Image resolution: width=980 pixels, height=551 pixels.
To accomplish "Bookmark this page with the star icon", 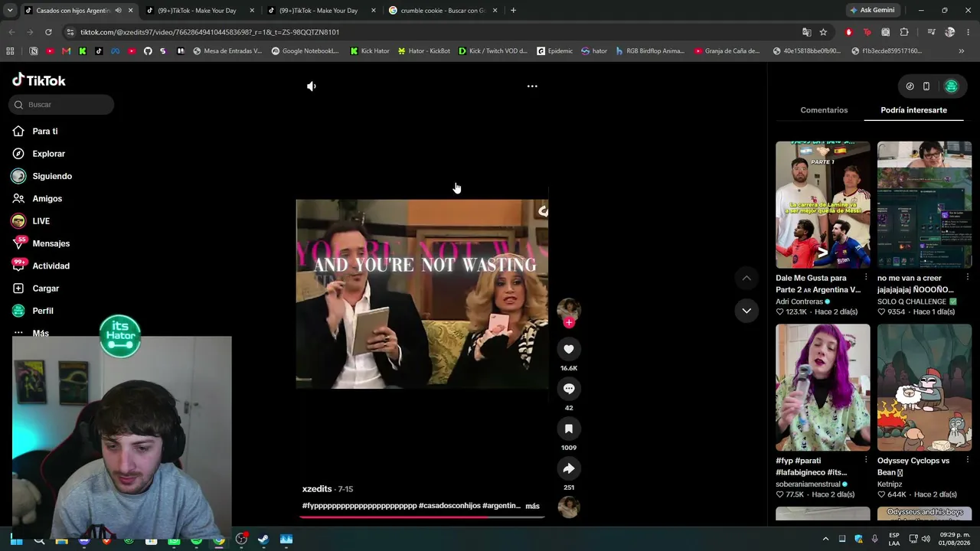I will pos(823,32).
